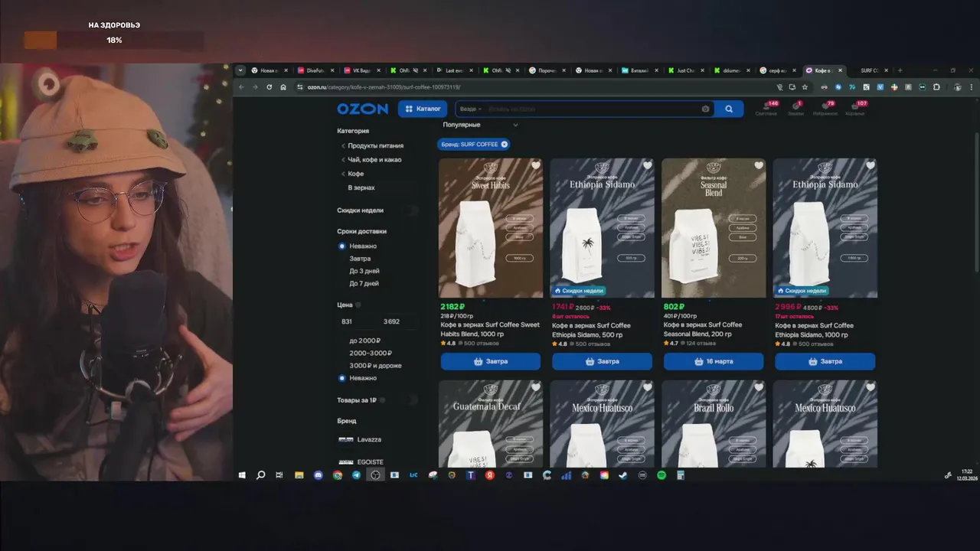Image resolution: width=980 pixels, height=551 pixels.
Task: Click the browser home button
Action: coord(283,87)
